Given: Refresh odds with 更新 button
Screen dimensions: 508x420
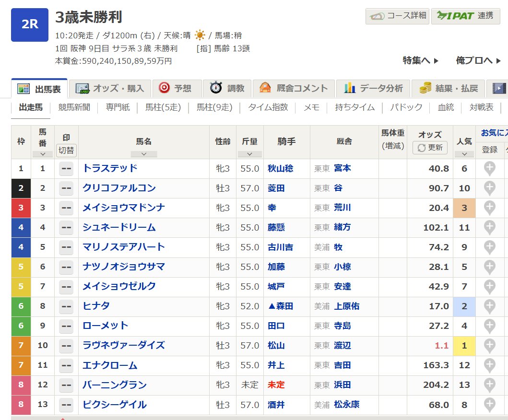Looking at the screenshot, I should 430,148.
